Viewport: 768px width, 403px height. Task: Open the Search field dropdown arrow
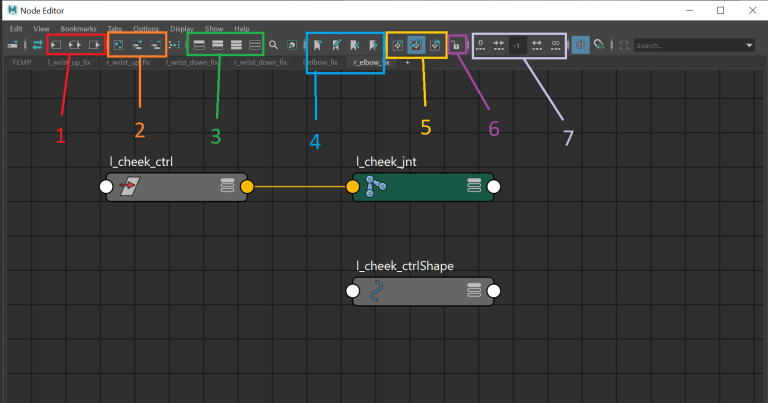tap(749, 46)
